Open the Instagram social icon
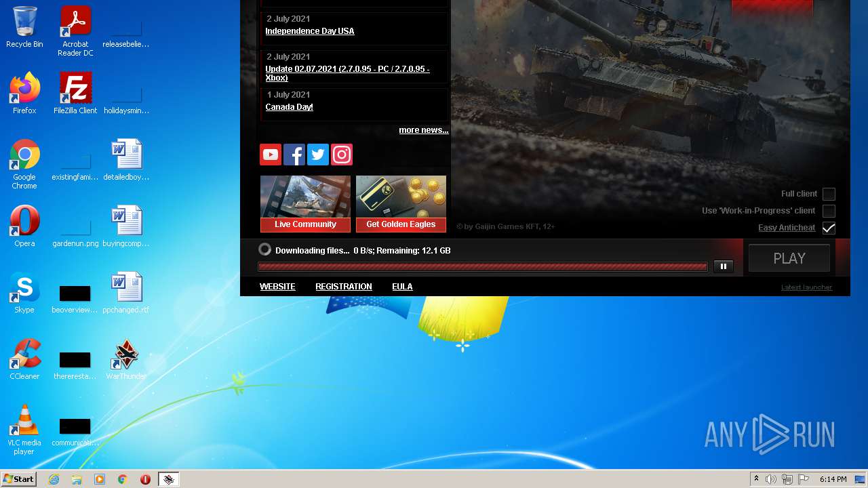Viewport: 868px width, 488px height. [x=342, y=155]
